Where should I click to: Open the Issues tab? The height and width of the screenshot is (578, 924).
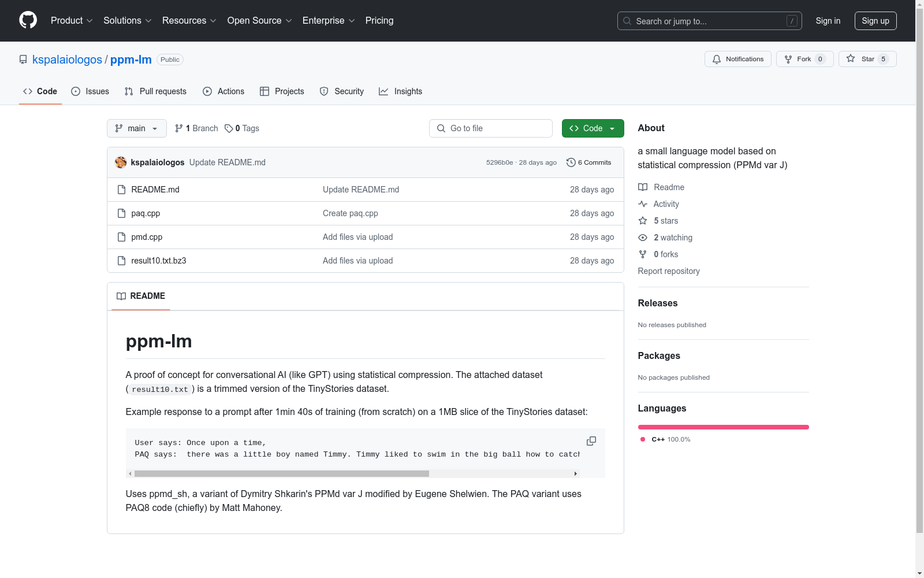90,91
